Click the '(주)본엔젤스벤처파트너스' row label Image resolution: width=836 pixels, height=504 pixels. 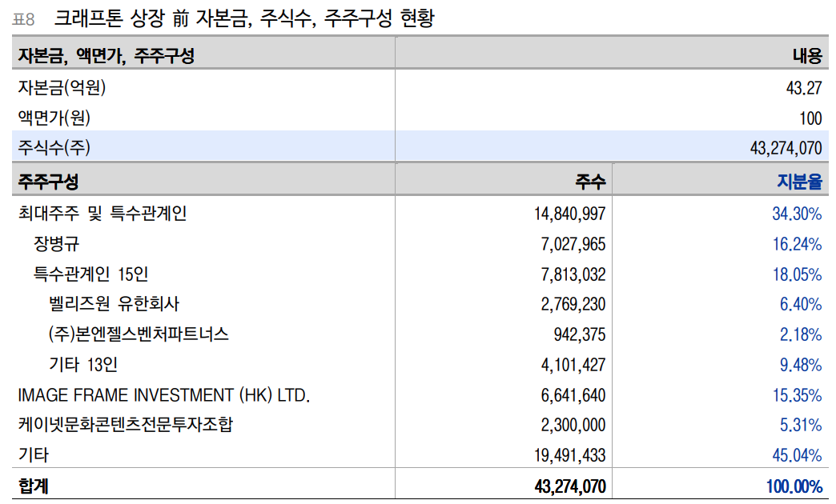pos(139,334)
